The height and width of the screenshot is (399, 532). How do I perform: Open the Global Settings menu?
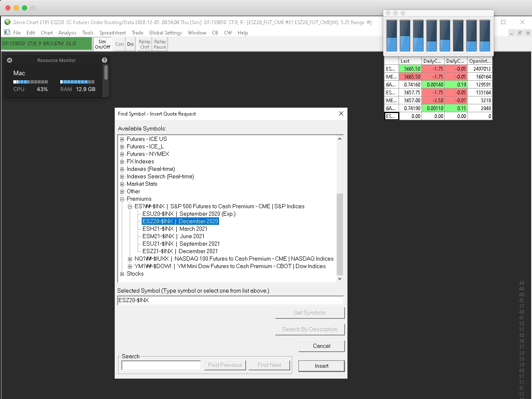tap(165, 33)
